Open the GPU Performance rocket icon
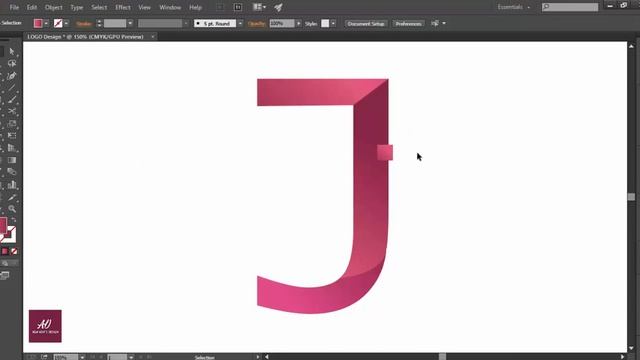Image resolution: width=640 pixels, height=360 pixels. tap(278, 7)
